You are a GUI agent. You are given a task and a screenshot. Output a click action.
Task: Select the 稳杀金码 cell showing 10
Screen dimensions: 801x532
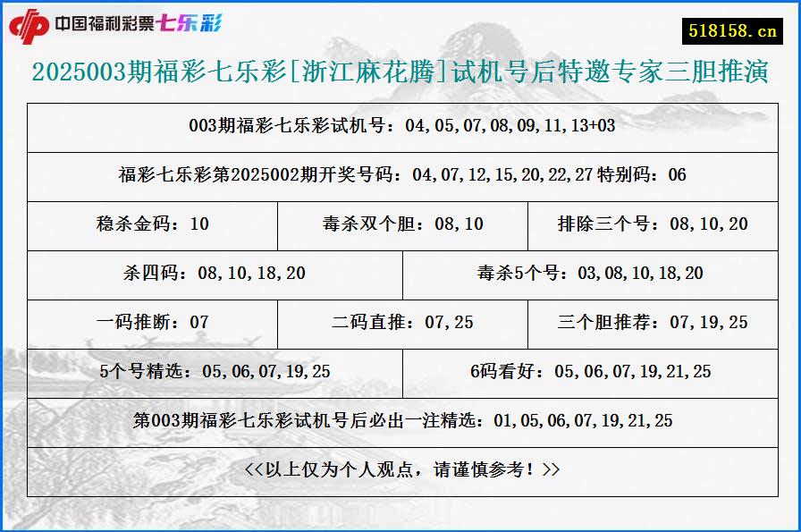click(154, 225)
